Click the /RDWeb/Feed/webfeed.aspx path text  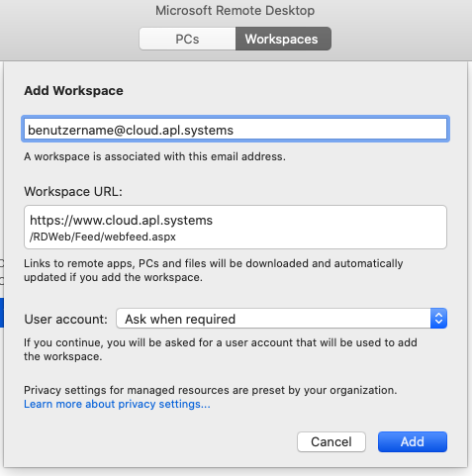coord(103,237)
